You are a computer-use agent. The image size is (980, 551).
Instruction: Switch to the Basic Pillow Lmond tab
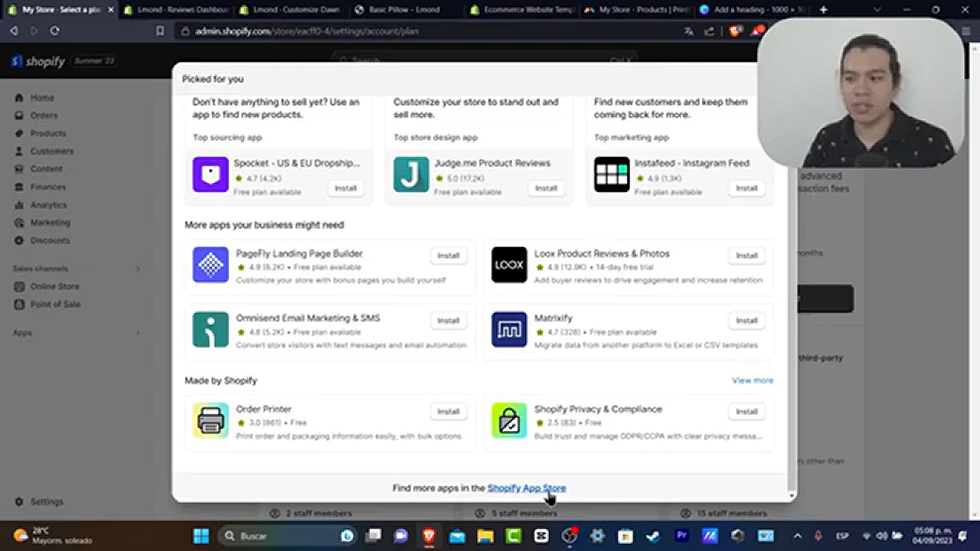point(406,10)
